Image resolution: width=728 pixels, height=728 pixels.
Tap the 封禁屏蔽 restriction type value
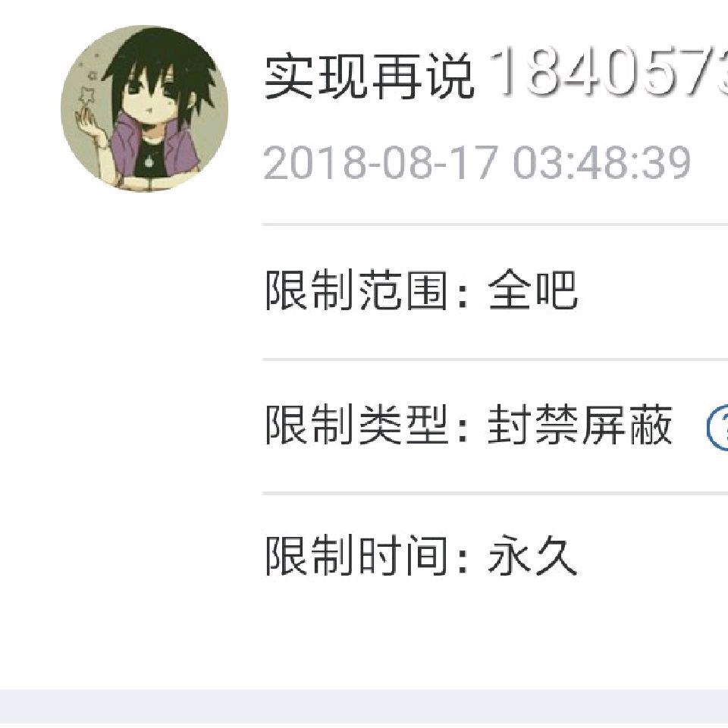(x=580, y=425)
